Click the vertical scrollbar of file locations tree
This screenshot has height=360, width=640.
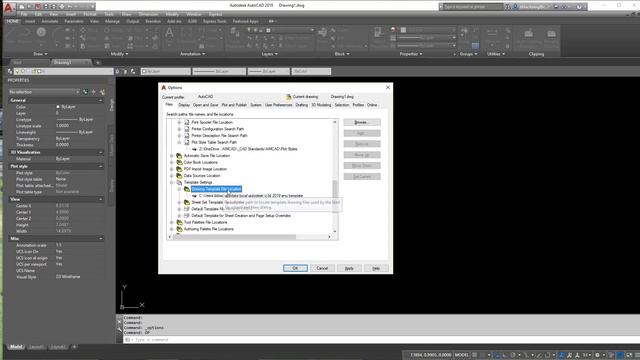coord(335,177)
